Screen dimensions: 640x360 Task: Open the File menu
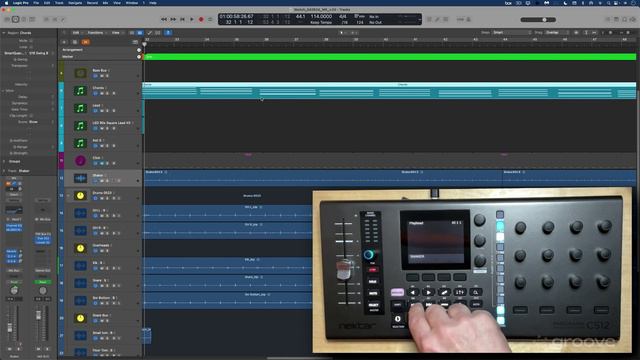tap(36, 3)
